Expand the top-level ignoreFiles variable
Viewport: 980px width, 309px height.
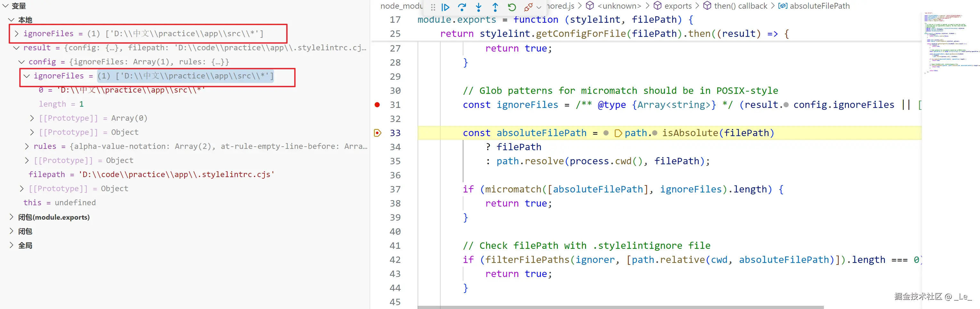[x=16, y=33]
